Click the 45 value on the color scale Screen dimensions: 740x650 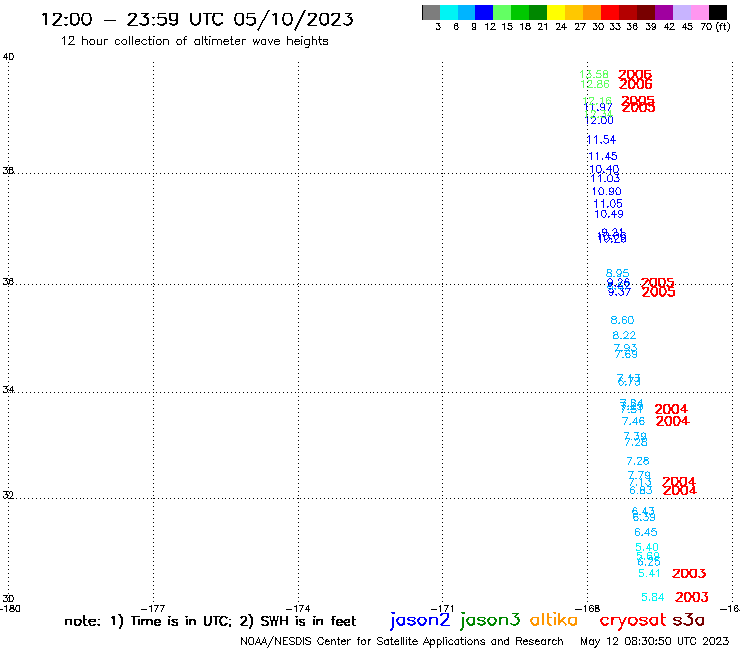click(687, 27)
